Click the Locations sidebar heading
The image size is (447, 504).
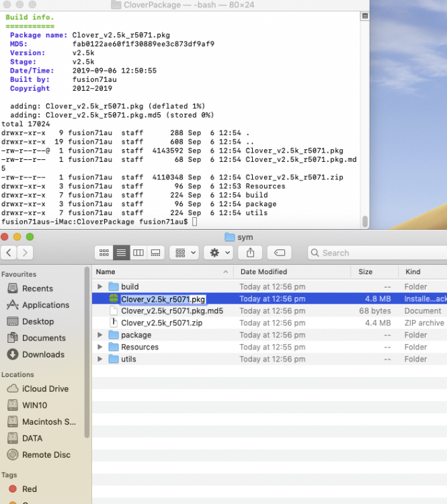(x=17, y=374)
